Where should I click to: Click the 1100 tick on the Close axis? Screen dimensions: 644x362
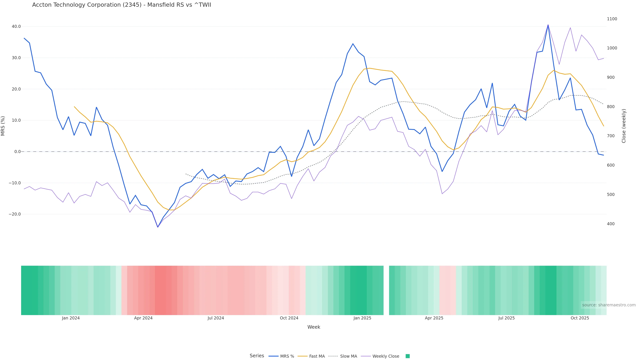pyautogui.click(x=612, y=19)
